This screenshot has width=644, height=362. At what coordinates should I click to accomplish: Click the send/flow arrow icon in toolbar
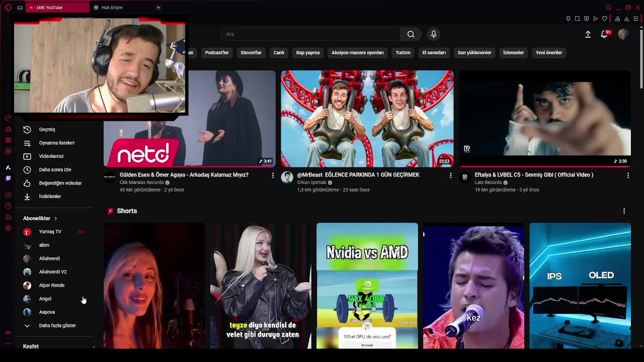coord(595,19)
